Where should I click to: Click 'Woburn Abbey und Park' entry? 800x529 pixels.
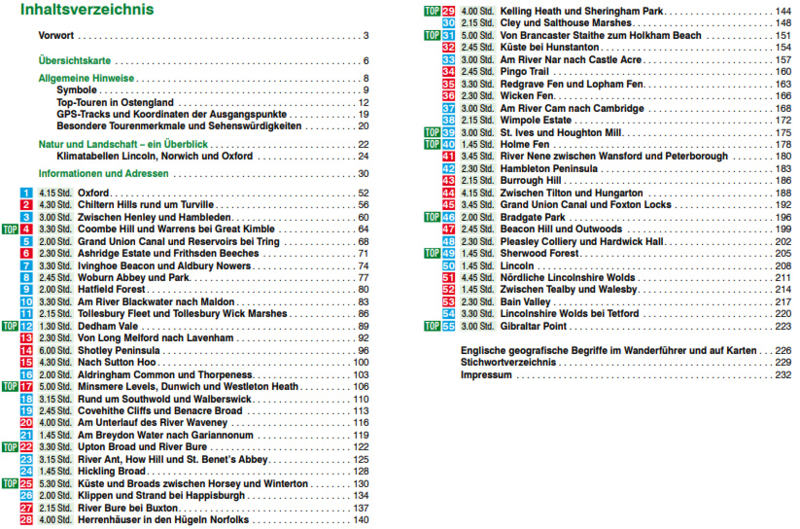tap(134, 278)
